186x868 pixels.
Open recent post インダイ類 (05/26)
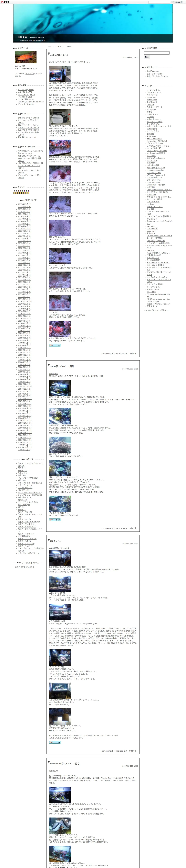26,90
